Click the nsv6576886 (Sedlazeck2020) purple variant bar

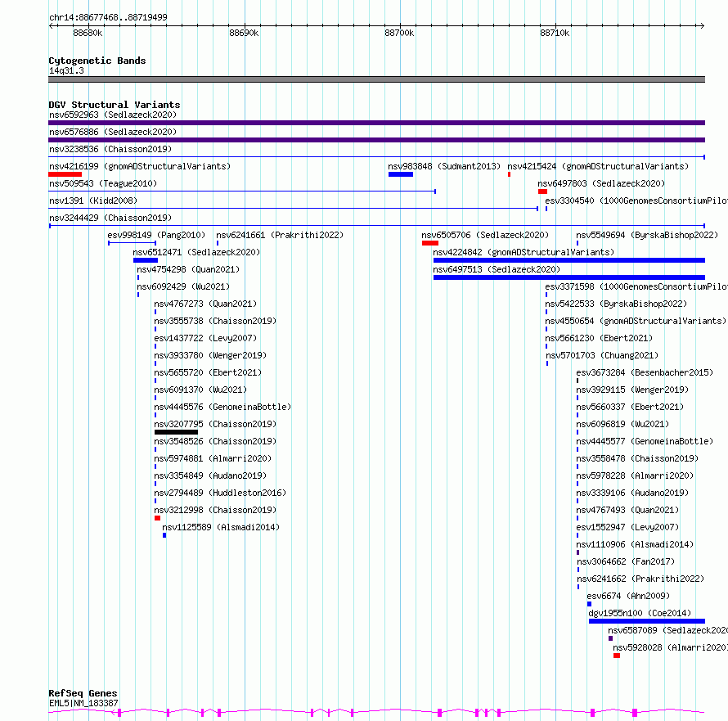coord(376,140)
